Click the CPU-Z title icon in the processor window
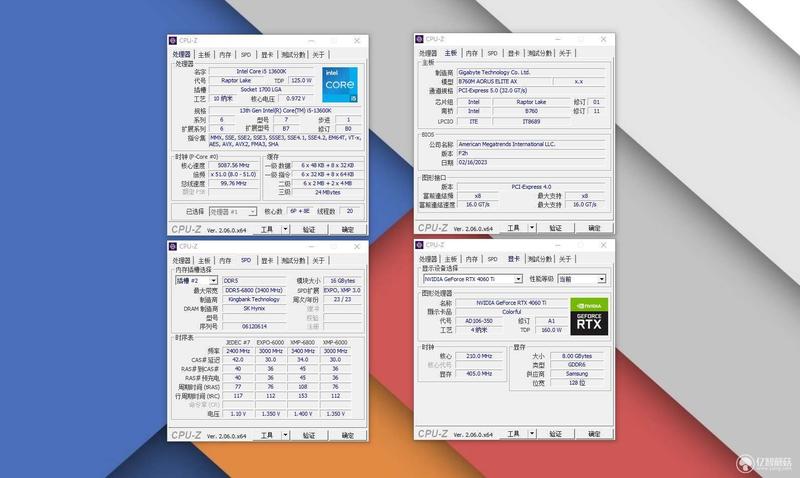Image resolution: width=800 pixels, height=478 pixels. [x=173, y=40]
